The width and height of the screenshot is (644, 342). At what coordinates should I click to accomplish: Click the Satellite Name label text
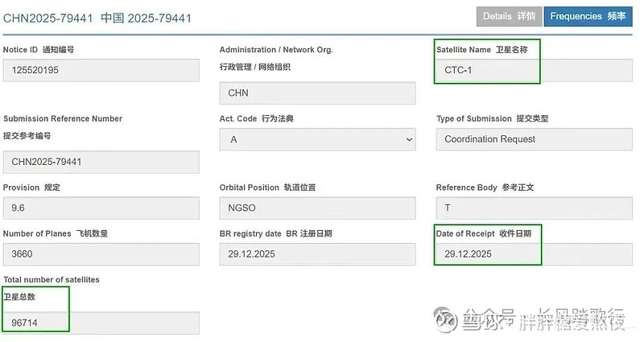click(481, 50)
